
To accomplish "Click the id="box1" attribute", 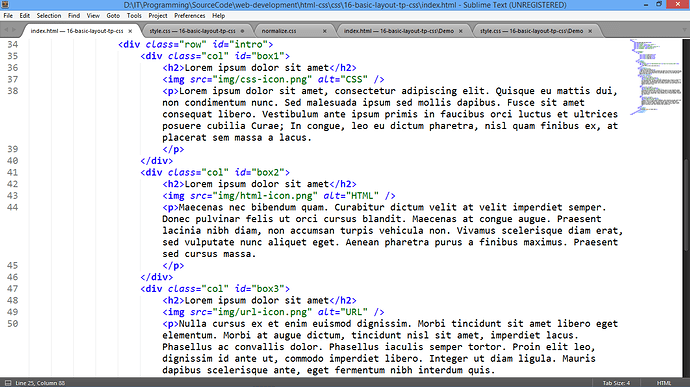I will 260,56.
